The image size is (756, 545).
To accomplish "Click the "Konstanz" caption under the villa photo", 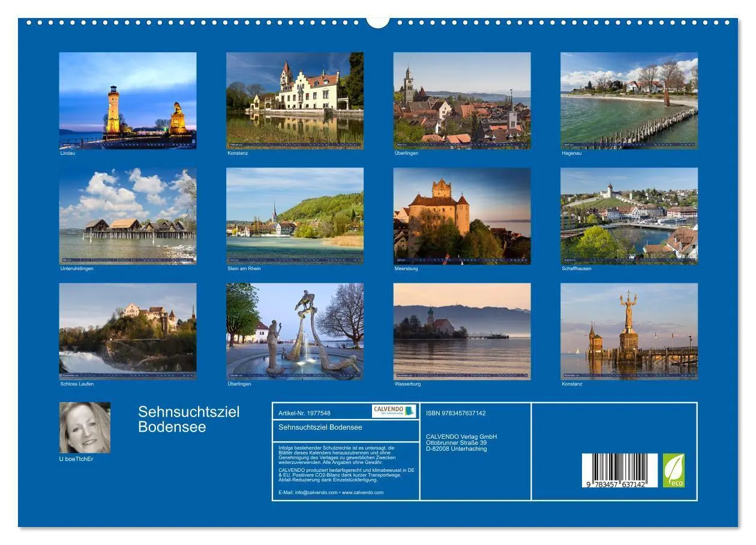I will (238, 153).
